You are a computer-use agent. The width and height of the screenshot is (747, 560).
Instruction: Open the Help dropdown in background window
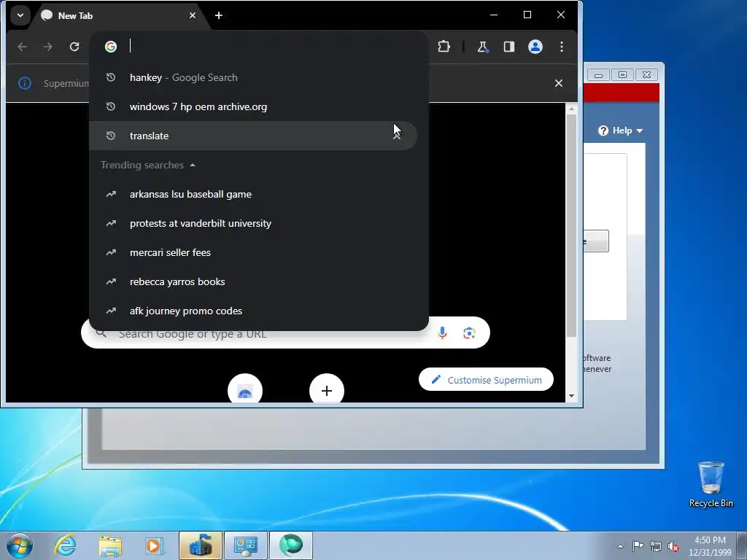[621, 131]
